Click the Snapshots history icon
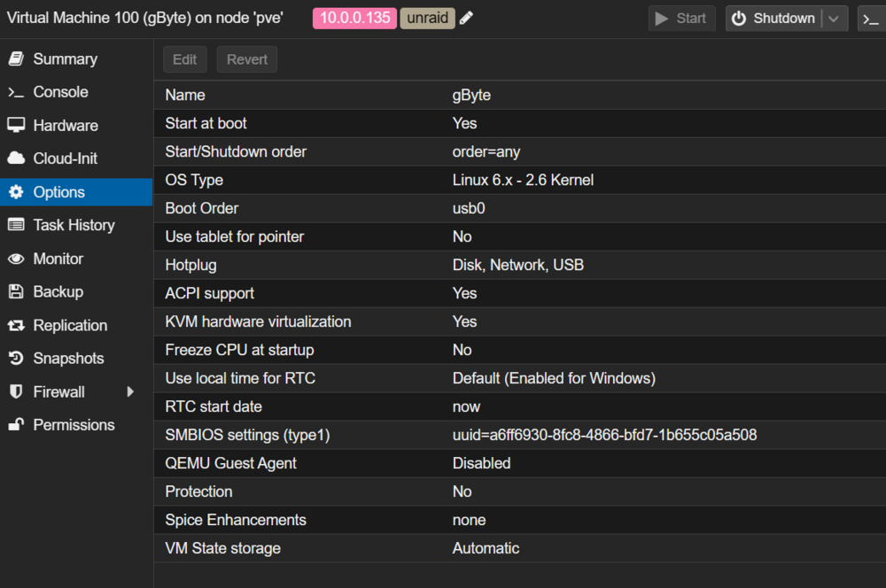Image resolution: width=886 pixels, height=588 pixels. pyautogui.click(x=16, y=358)
